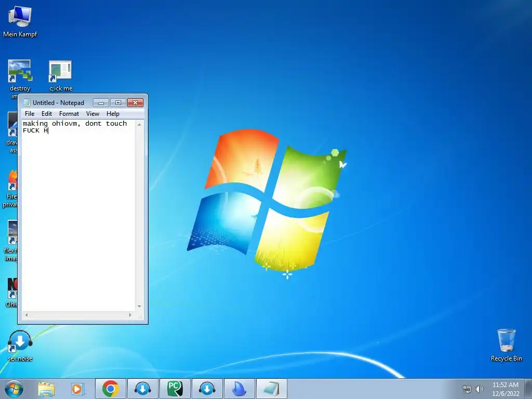This screenshot has width=532, height=399.
Task: Open the File menu in Notepad
Action: click(30, 114)
